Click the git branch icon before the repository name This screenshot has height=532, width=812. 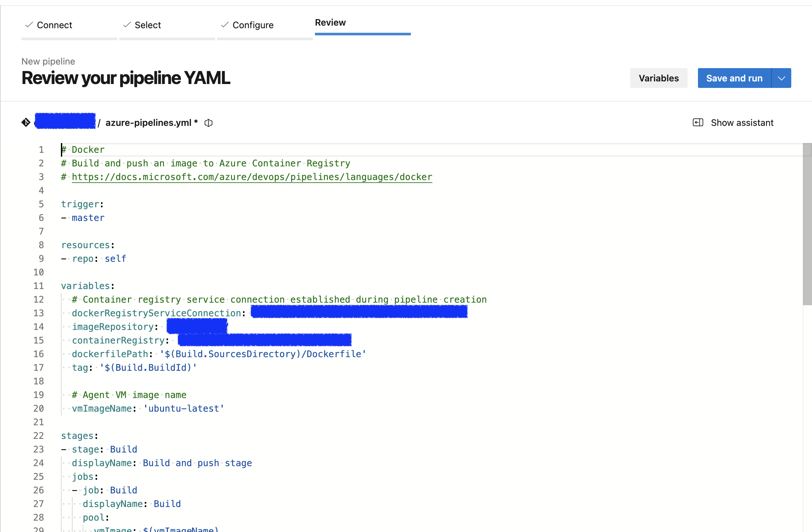(x=26, y=122)
